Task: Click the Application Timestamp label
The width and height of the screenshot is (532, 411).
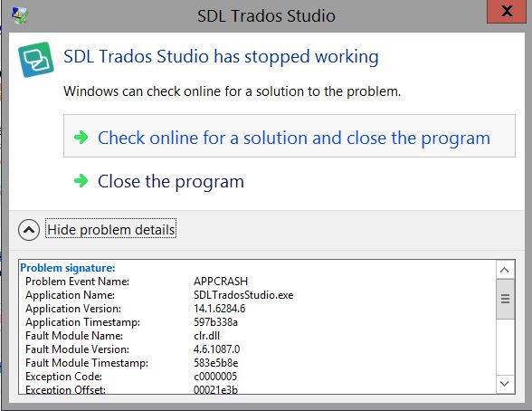Action: [83, 322]
